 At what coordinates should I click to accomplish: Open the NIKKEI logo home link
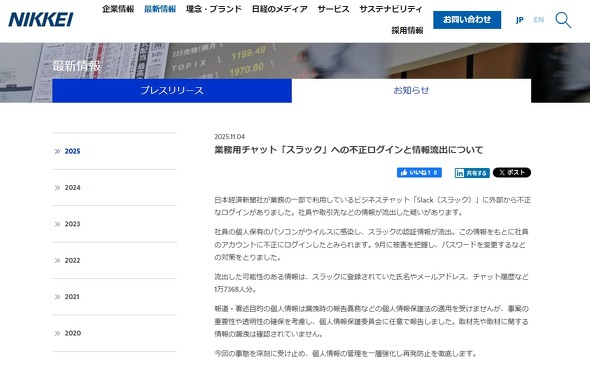(41, 20)
